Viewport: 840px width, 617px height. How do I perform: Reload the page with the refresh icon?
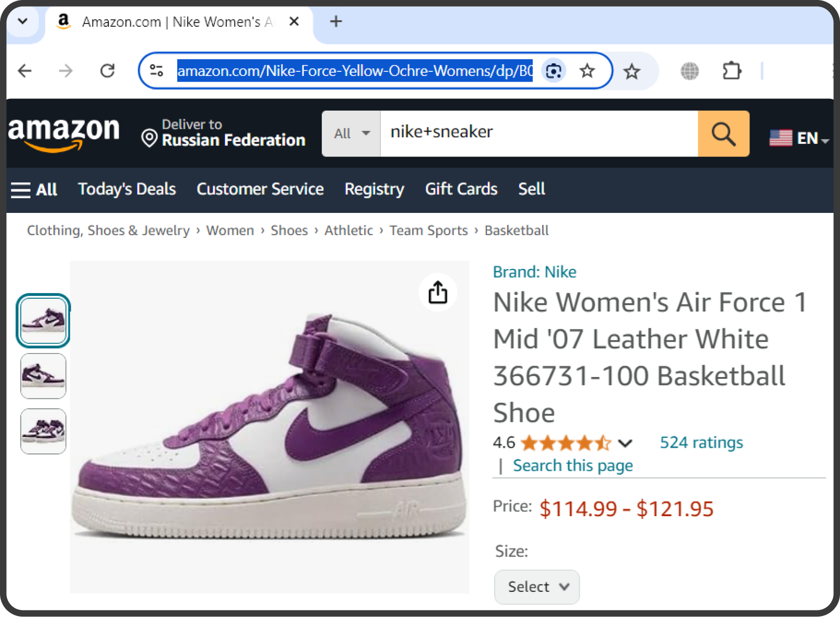click(108, 71)
